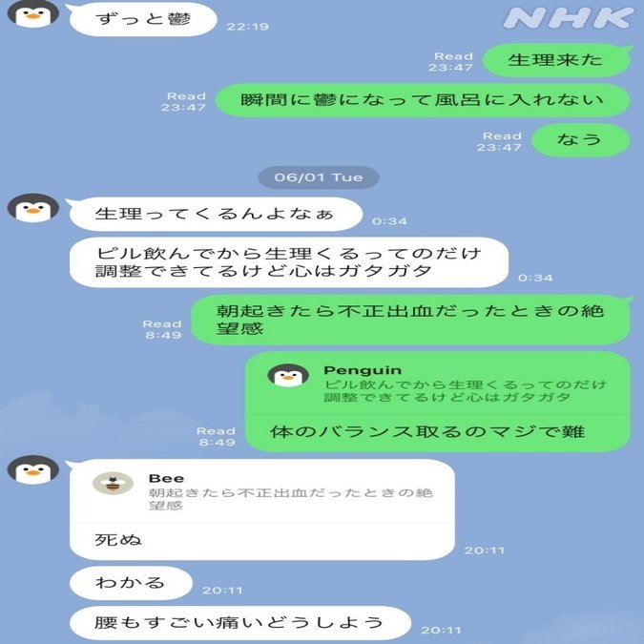This screenshot has height=644, width=644.
Task: Tap the green なう message
Action: point(580,139)
